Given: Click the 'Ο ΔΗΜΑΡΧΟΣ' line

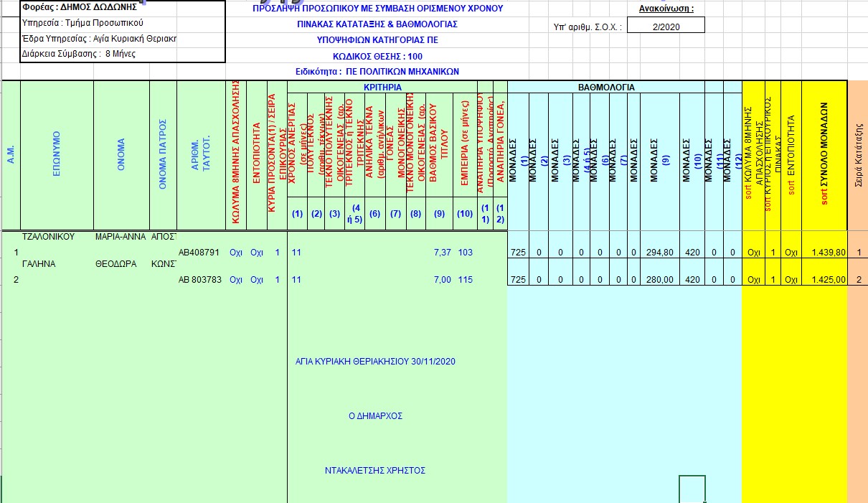Looking at the screenshot, I should 375,415.
